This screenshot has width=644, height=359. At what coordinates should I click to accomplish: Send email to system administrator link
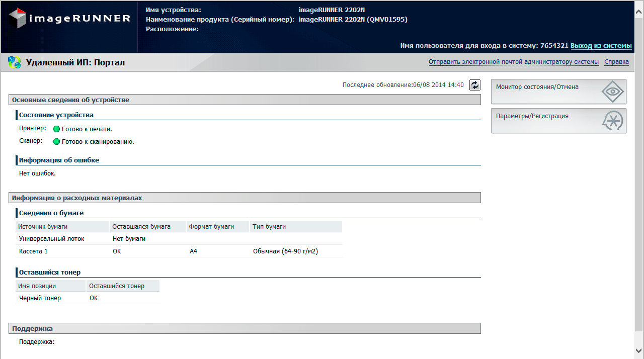[514, 62]
